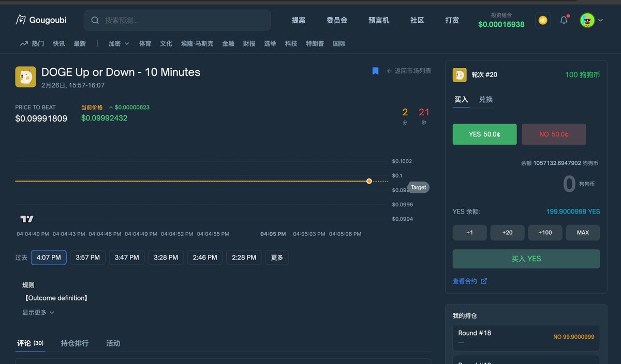Open the notifications bell
The width and height of the screenshot is (621, 364).
tap(564, 20)
